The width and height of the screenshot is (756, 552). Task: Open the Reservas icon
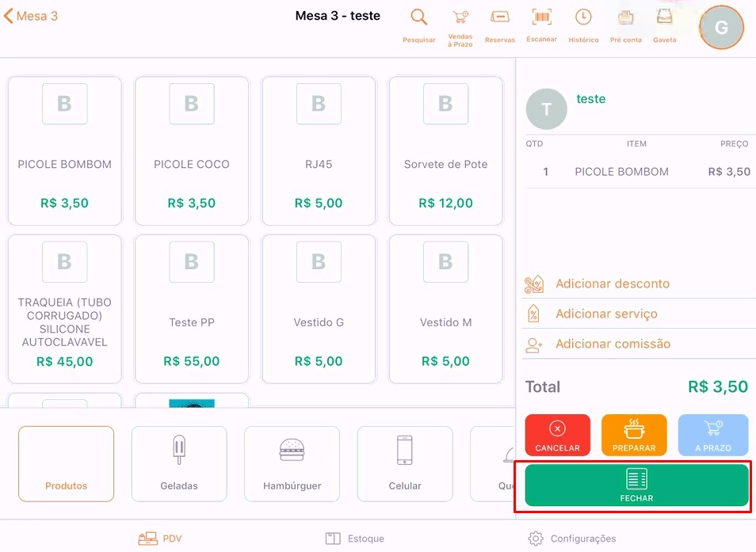499,25
